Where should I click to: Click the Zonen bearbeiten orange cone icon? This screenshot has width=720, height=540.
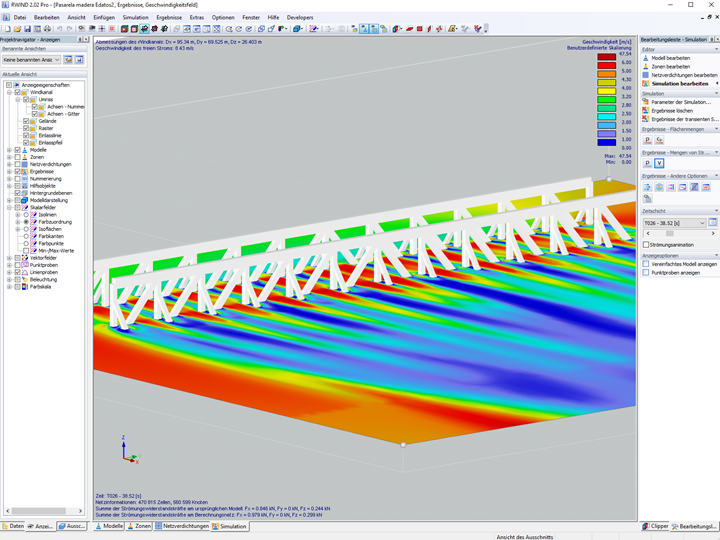tap(646, 66)
